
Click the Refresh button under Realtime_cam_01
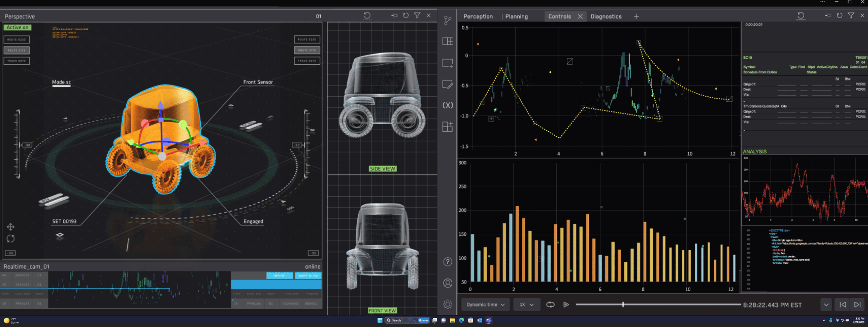(x=280, y=275)
